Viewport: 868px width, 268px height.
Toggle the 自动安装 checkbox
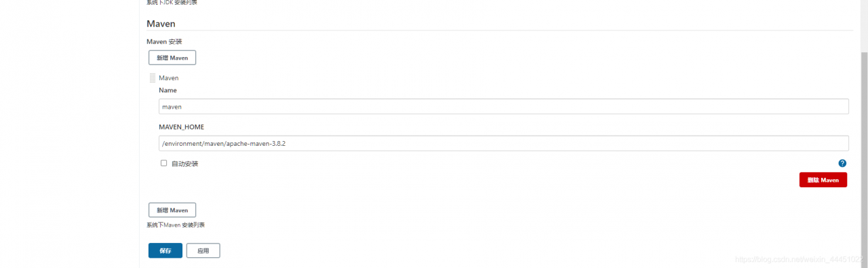163,163
